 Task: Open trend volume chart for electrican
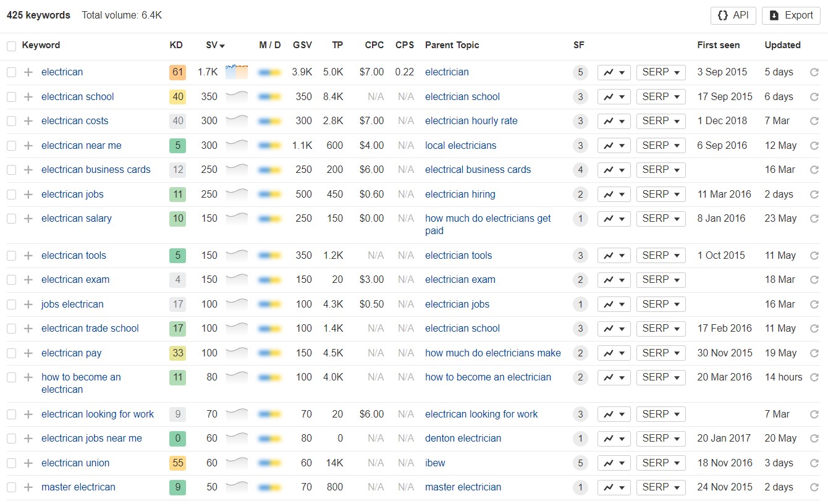(236, 72)
